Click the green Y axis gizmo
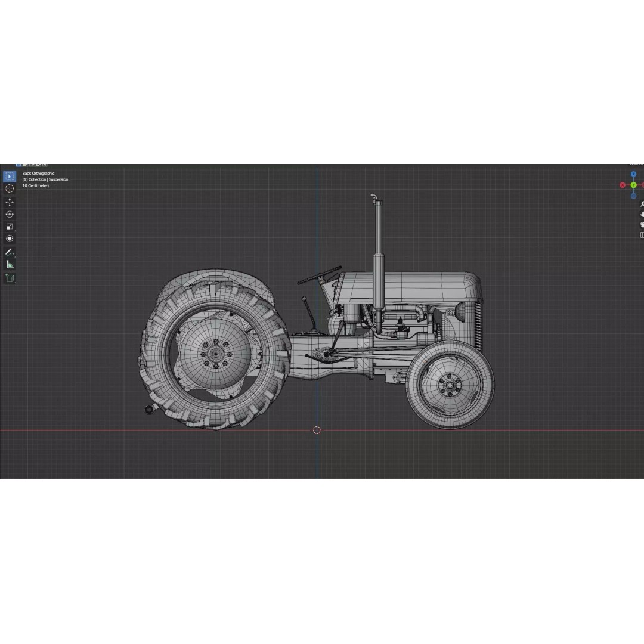 [x=634, y=185]
